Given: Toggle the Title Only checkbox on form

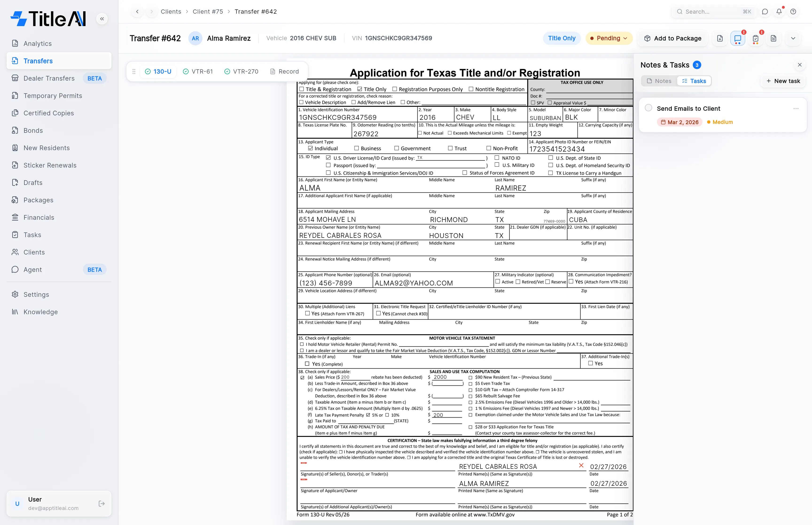Looking at the screenshot, I should tap(359, 89).
